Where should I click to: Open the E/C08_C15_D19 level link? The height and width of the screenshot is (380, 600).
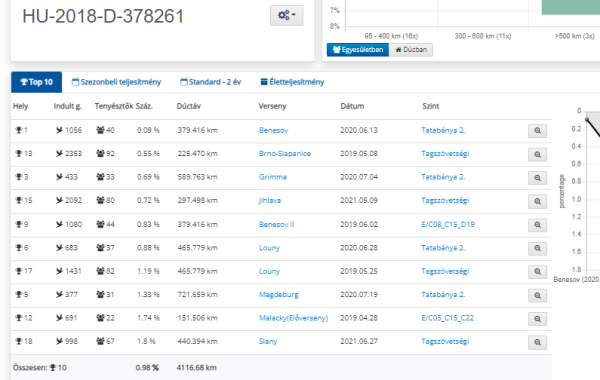click(448, 224)
